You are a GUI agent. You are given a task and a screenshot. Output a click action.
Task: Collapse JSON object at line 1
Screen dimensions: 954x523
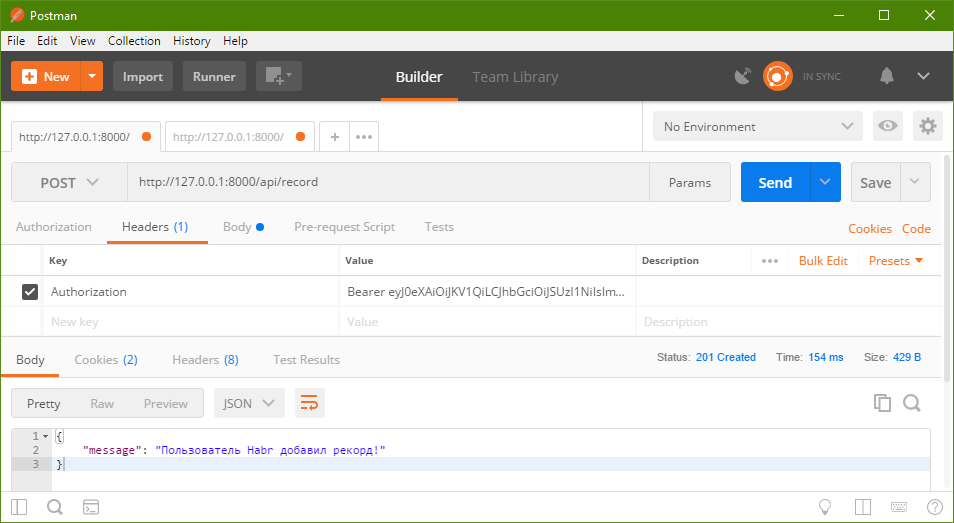click(x=46, y=436)
